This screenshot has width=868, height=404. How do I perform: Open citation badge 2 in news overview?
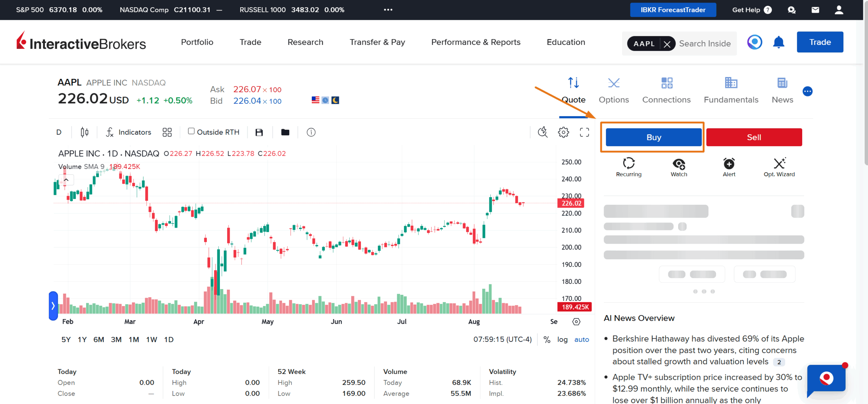pos(779,362)
